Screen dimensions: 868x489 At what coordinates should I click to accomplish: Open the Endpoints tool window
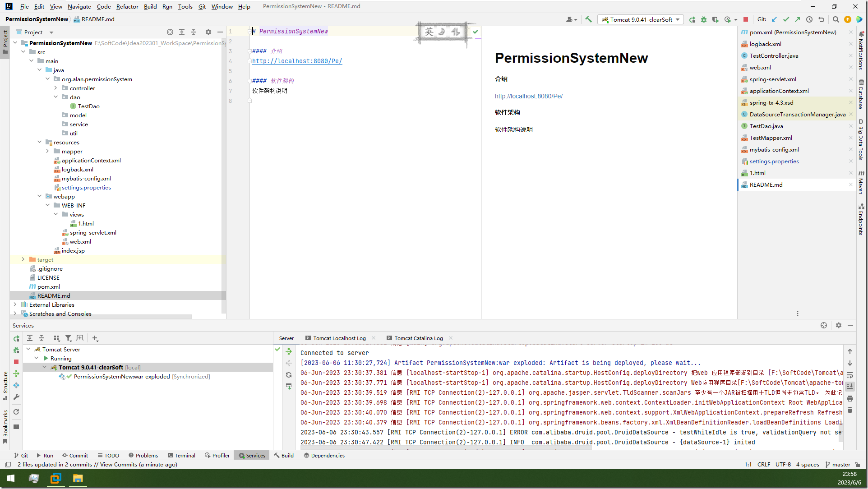pyautogui.click(x=861, y=220)
